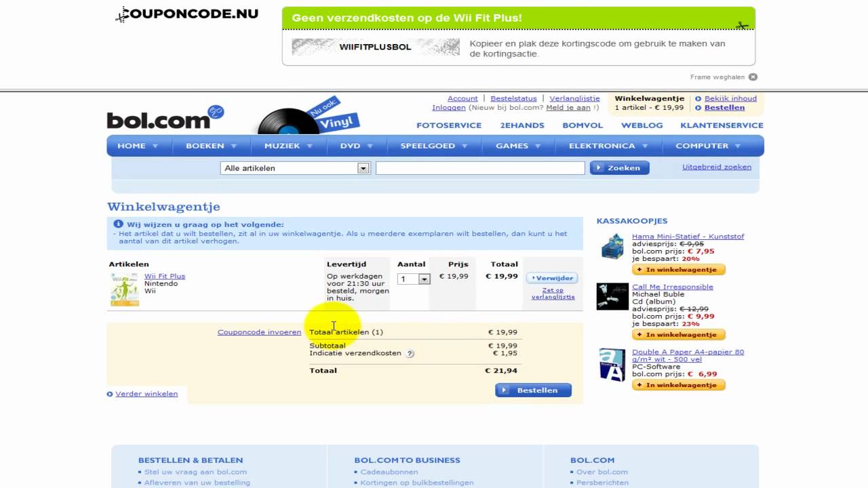This screenshot has height=488, width=868.
Task: Open Over bol.com footer link
Action: [602, 472]
